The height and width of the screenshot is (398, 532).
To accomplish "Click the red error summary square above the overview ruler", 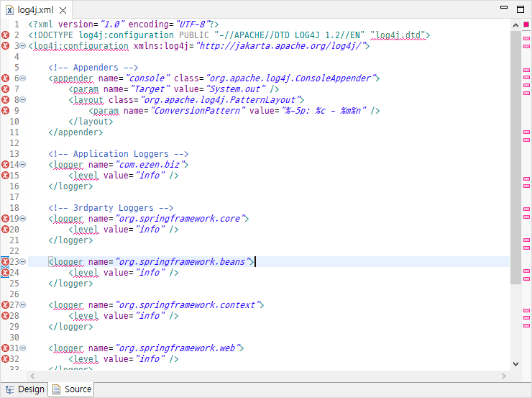I will (x=526, y=24).
